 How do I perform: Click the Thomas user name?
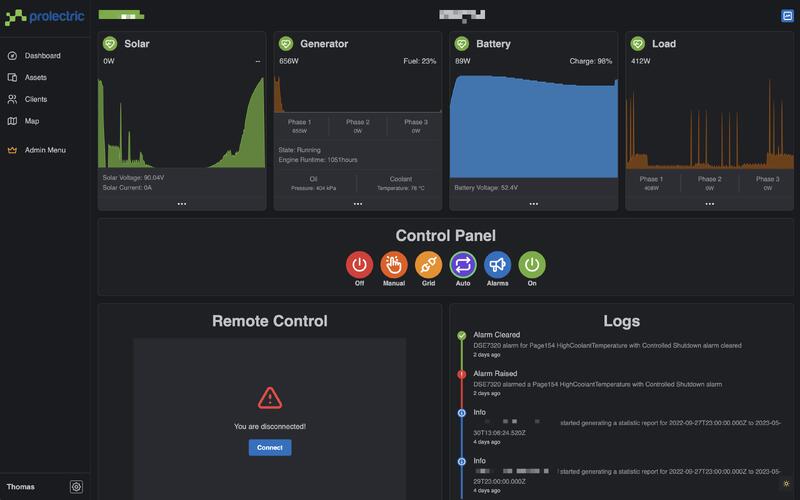(20, 487)
